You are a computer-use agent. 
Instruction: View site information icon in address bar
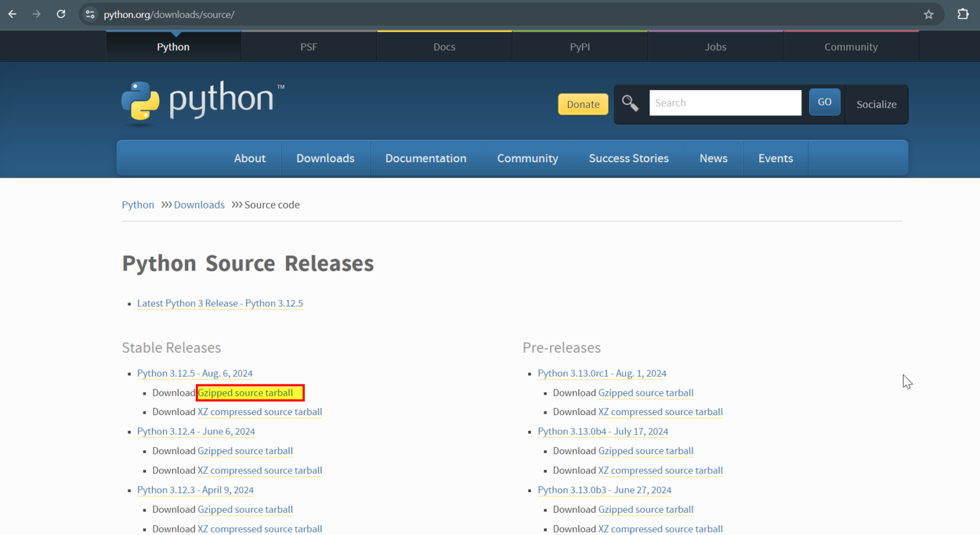(90, 14)
